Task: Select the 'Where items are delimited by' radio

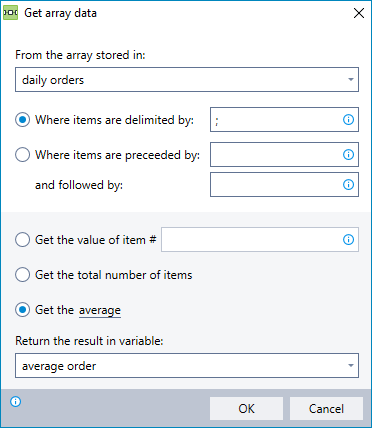Action: 22,120
